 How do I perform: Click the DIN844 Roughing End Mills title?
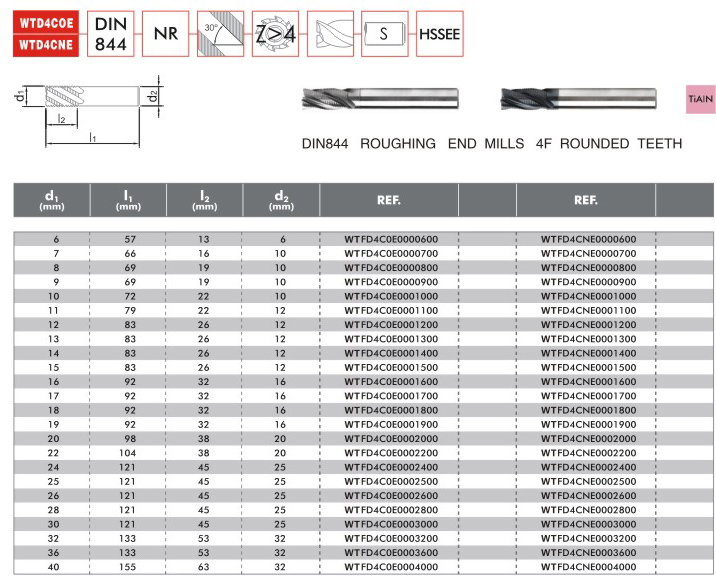(491, 144)
